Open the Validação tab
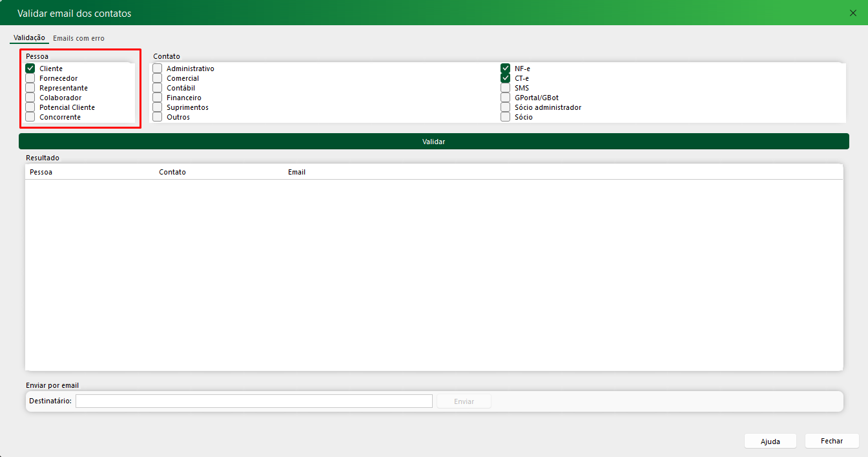This screenshot has height=457, width=868. coord(29,38)
